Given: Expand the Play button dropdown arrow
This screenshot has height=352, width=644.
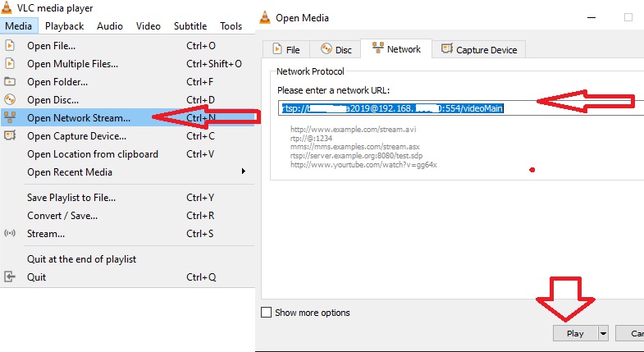Looking at the screenshot, I should tap(604, 334).
